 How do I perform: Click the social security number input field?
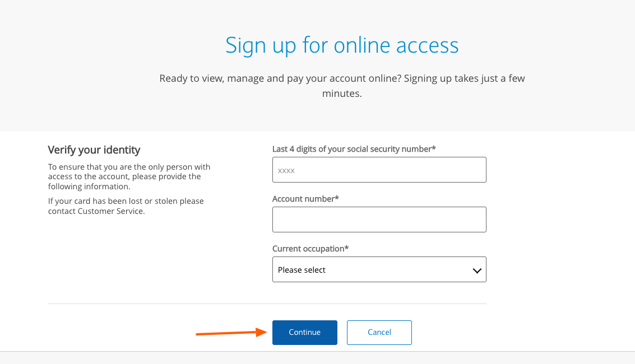[379, 170]
